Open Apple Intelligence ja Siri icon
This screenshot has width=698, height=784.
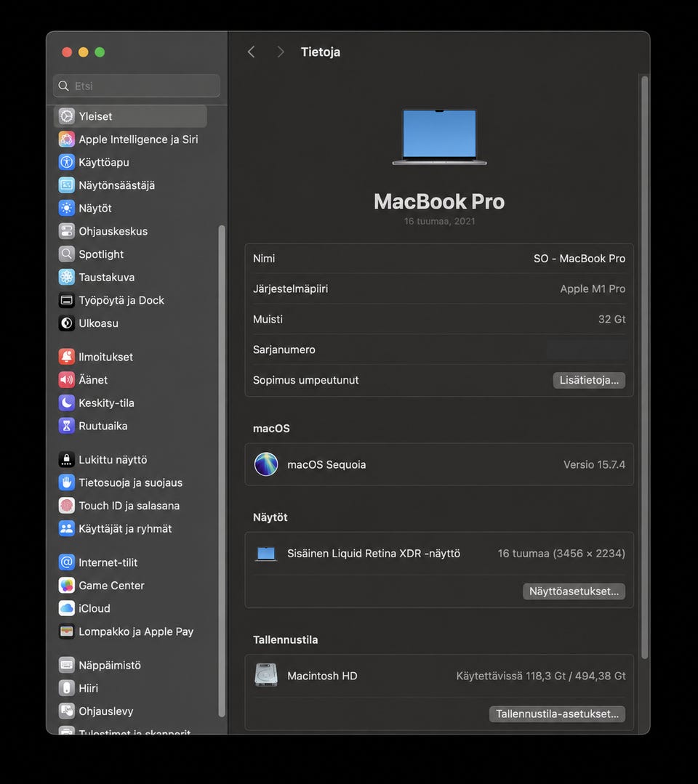pos(67,139)
